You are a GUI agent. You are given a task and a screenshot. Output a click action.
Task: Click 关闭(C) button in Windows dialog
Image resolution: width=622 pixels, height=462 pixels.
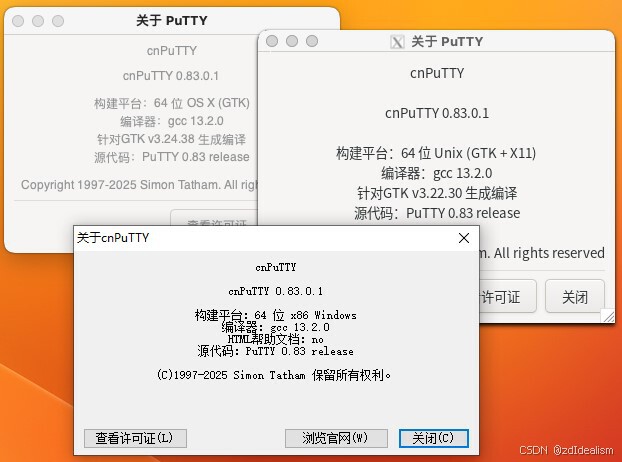[434, 438]
